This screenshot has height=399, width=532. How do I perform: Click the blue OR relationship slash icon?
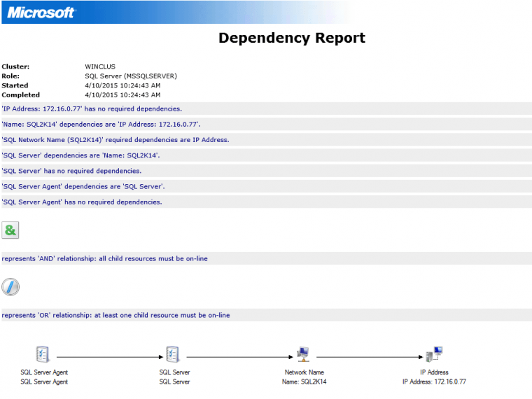(x=10, y=287)
